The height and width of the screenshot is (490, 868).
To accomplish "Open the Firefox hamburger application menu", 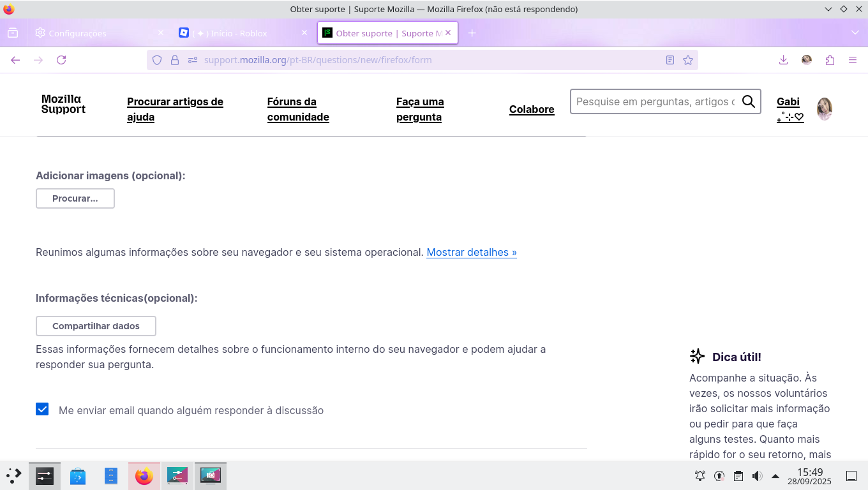I will point(853,60).
